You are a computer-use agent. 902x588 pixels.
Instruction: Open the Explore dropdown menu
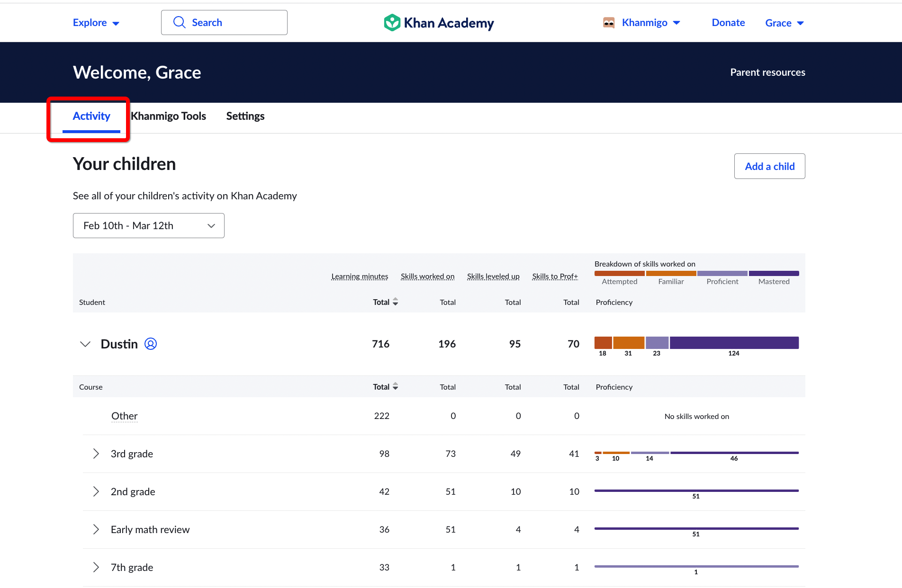click(x=96, y=23)
